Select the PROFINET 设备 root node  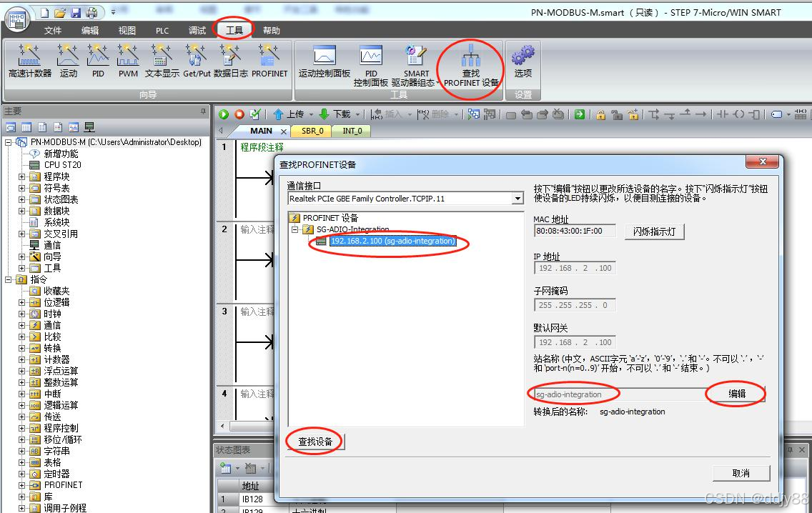coord(330,218)
